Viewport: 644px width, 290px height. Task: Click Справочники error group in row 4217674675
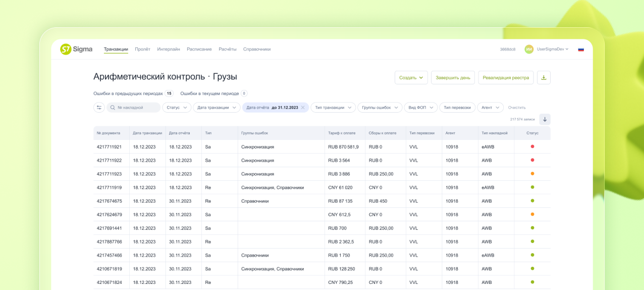coord(255,201)
